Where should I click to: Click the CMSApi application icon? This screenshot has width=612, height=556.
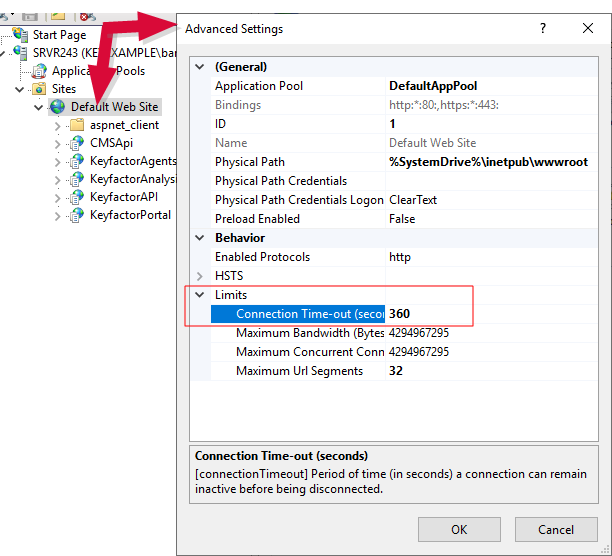[77, 143]
